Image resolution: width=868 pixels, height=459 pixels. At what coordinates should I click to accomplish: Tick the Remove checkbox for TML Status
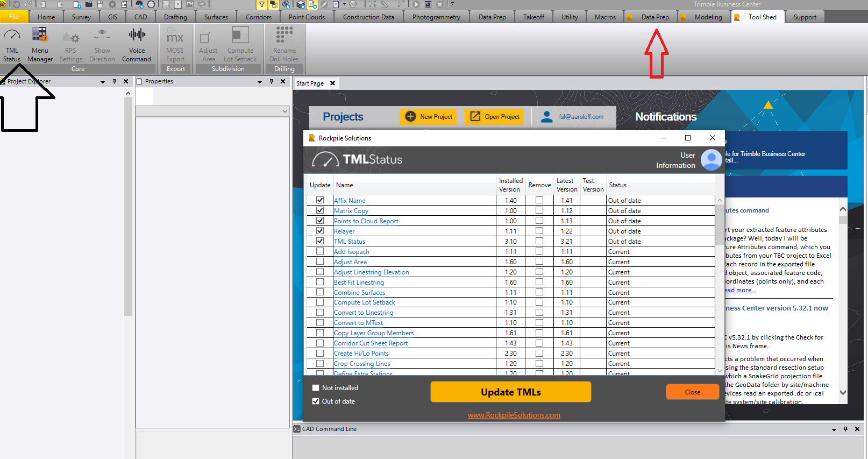pyautogui.click(x=539, y=241)
